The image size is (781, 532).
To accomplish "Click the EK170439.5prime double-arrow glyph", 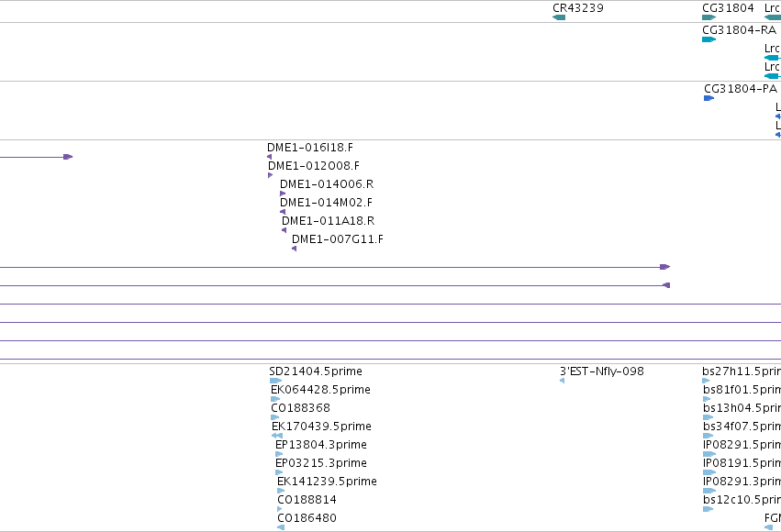I will pos(277,436).
